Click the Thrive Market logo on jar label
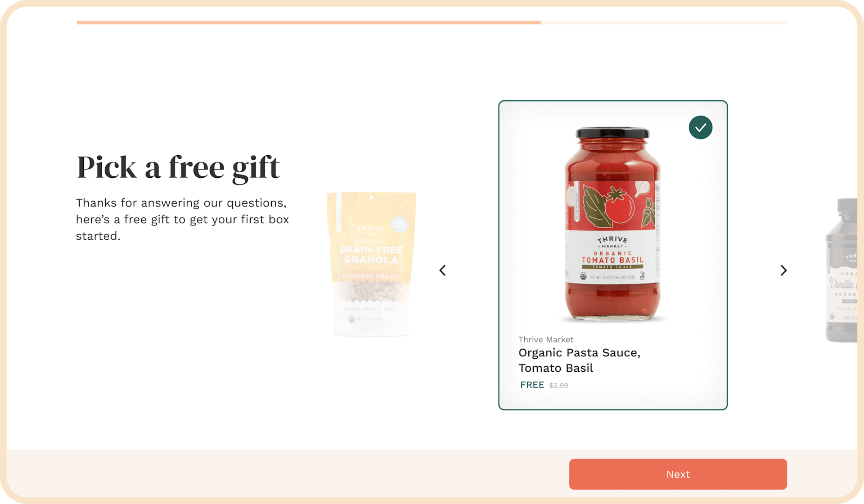Screen dimensions: 864x504 (x=612, y=242)
